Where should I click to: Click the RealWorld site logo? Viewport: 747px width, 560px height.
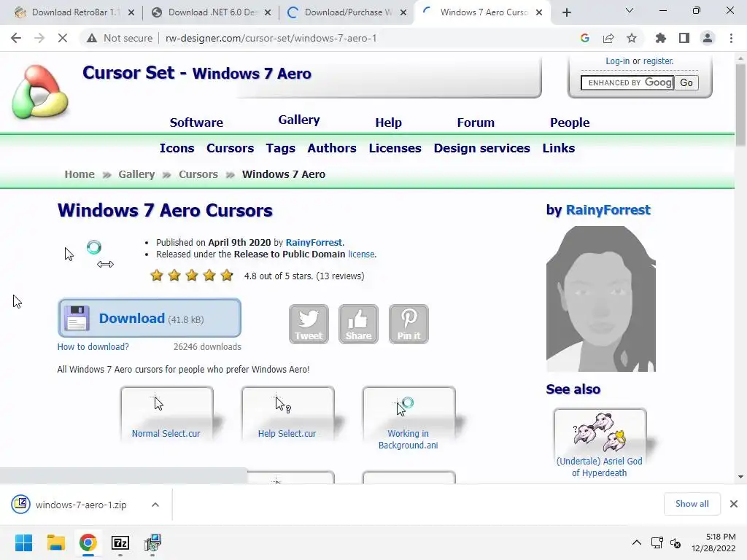pyautogui.click(x=40, y=92)
